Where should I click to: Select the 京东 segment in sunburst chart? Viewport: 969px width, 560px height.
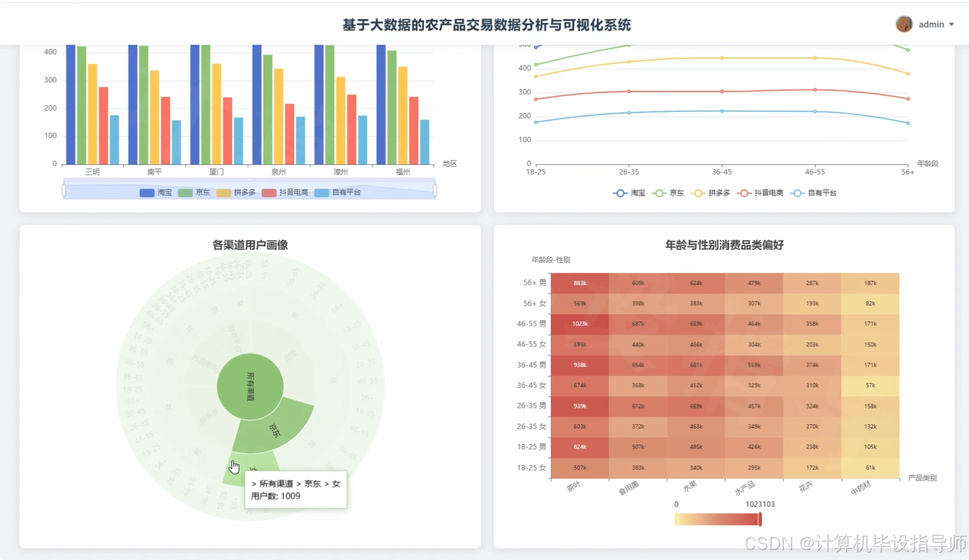(x=275, y=430)
